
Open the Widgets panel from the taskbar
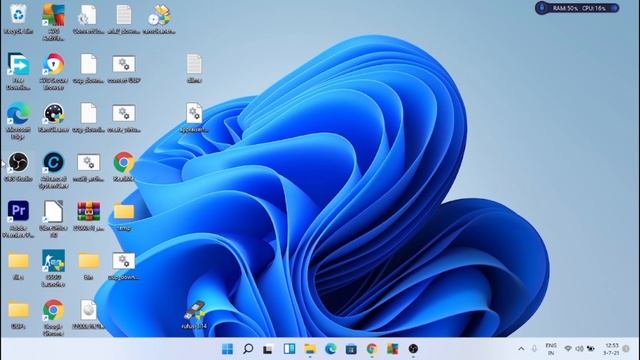(x=289, y=349)
